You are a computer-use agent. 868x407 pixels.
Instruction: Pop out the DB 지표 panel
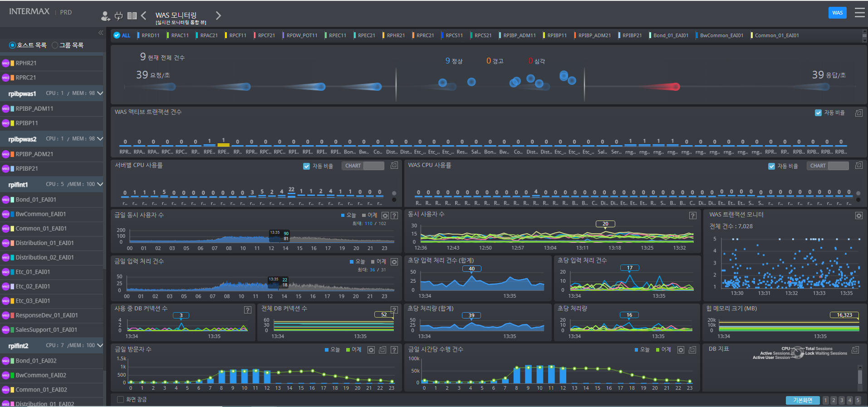pyautogui.click(x=855, y=350)
